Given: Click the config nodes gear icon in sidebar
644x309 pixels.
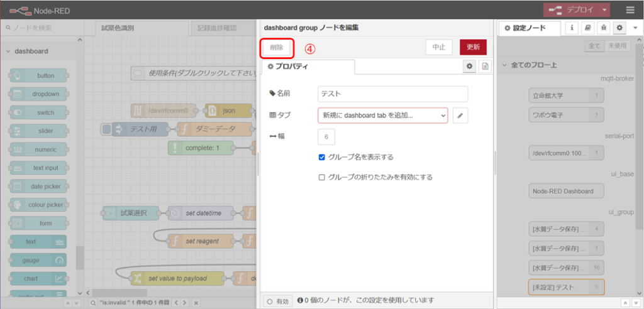Looking at the screenshot, I should pos(619,28).
